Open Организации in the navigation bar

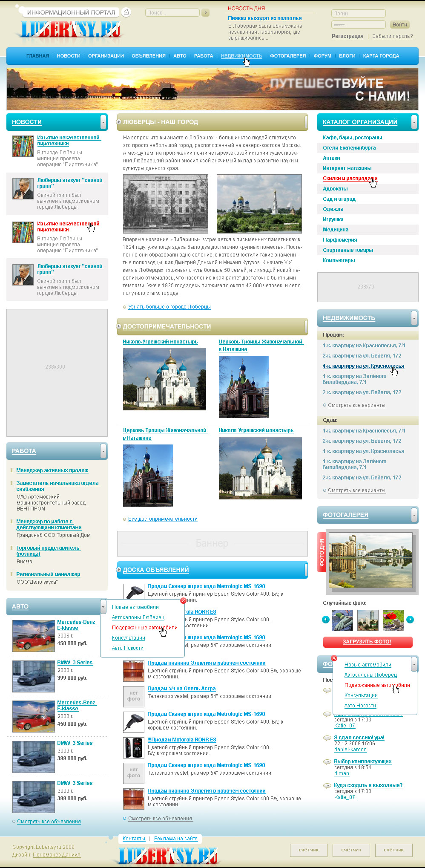pyautogui.click(x=106, y=56)
